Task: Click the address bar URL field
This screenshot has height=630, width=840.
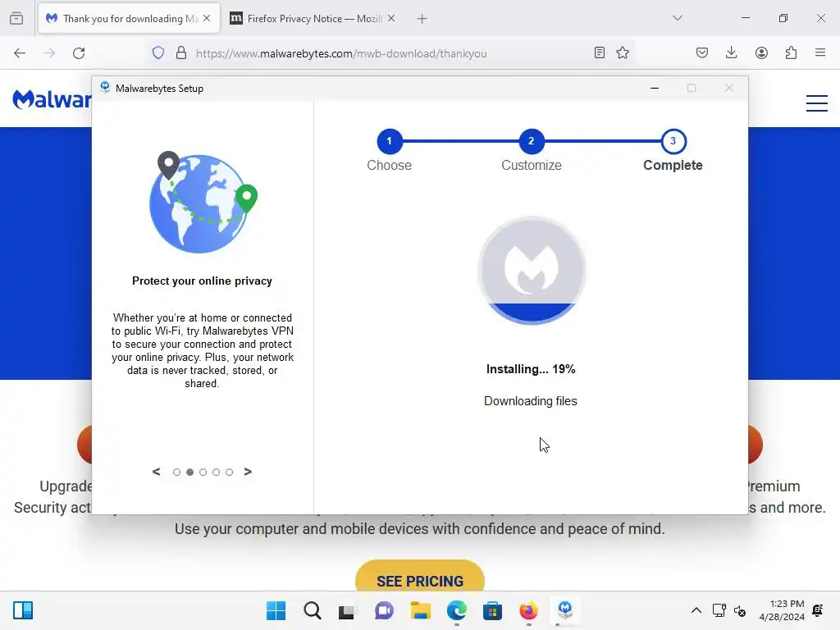Action: 391,53
